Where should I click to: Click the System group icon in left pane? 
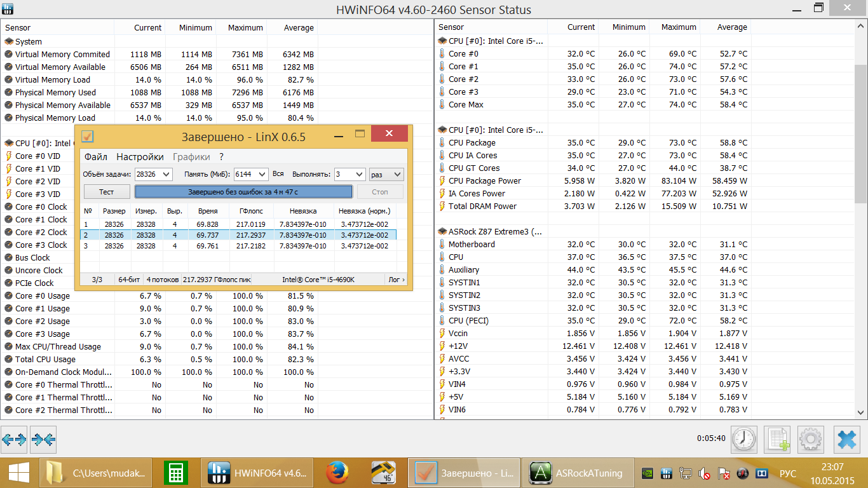point(9,42)
